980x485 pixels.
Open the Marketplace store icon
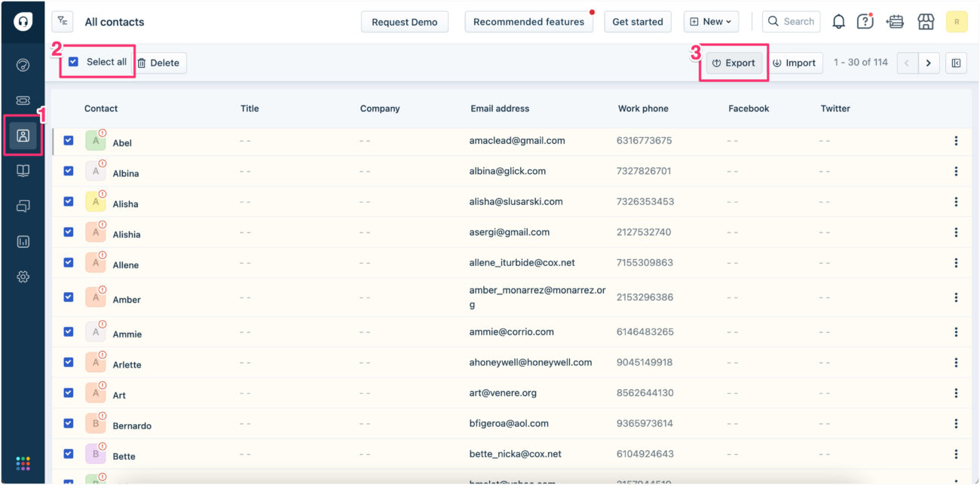pos(926,21)
